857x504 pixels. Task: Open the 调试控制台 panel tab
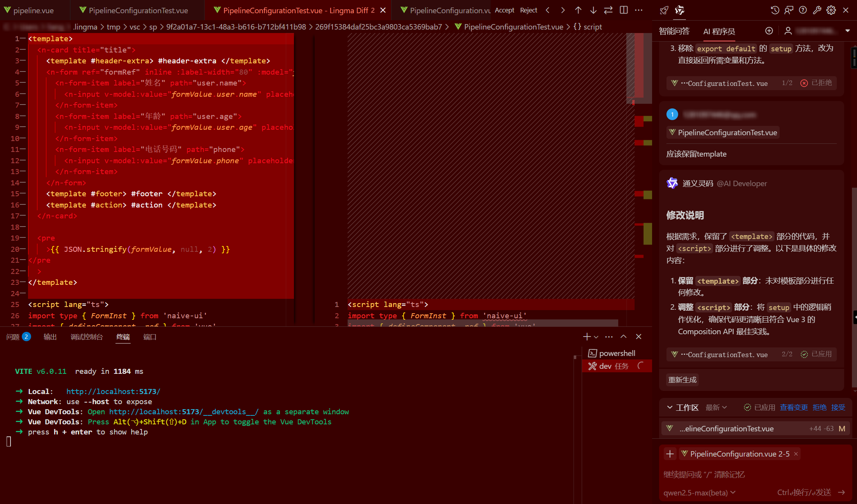pyautogui.click(x=86, y=337)
